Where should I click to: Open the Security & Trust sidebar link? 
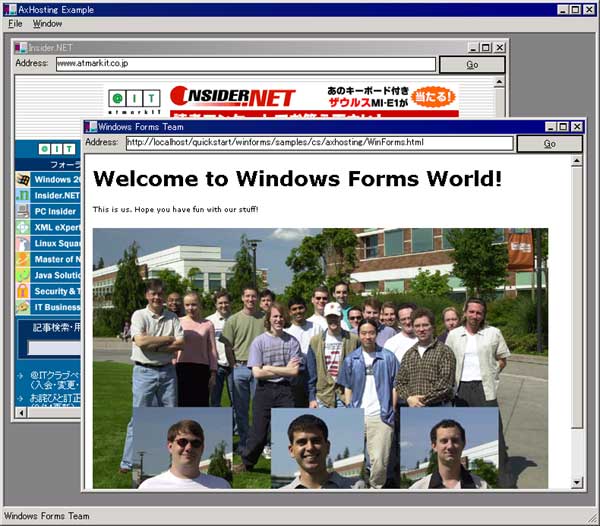click(x=57, y=291)
